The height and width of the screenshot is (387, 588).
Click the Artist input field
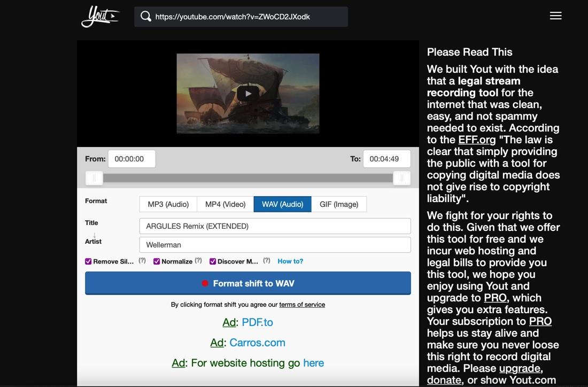click(x=275, y=245)
